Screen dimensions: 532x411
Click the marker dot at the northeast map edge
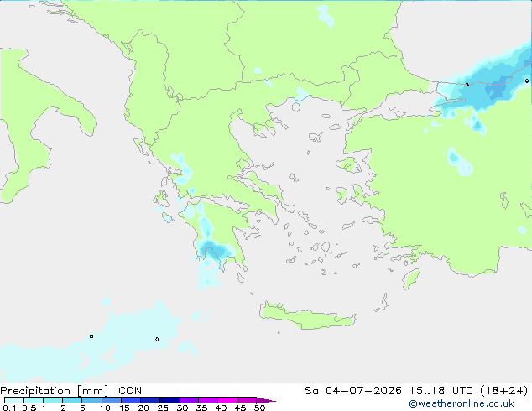527,81
